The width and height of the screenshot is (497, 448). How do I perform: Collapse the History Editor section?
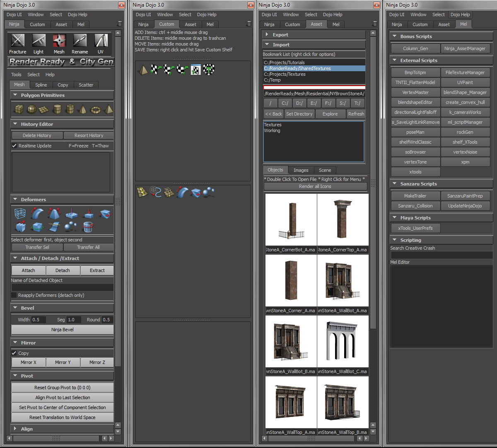point(62,124)
